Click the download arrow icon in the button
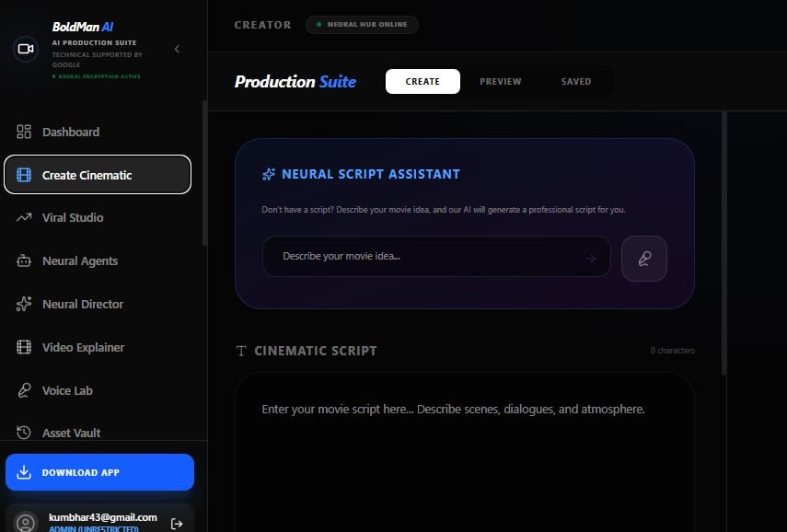Image resolution: width=787 pixels, height=532 pixels. pyautogui.click(x=24, y=472)
